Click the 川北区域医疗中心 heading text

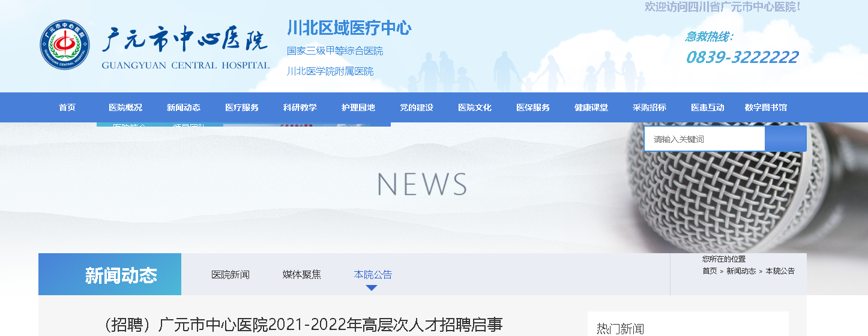[349, 28]
